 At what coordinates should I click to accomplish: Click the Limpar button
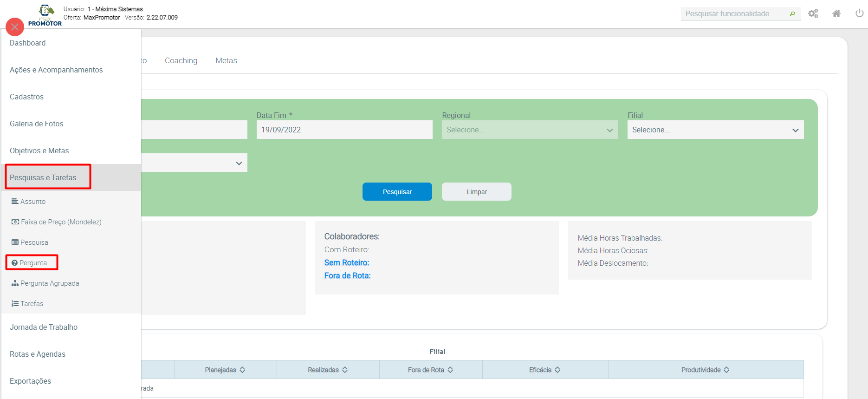click(x=476, y=192)
